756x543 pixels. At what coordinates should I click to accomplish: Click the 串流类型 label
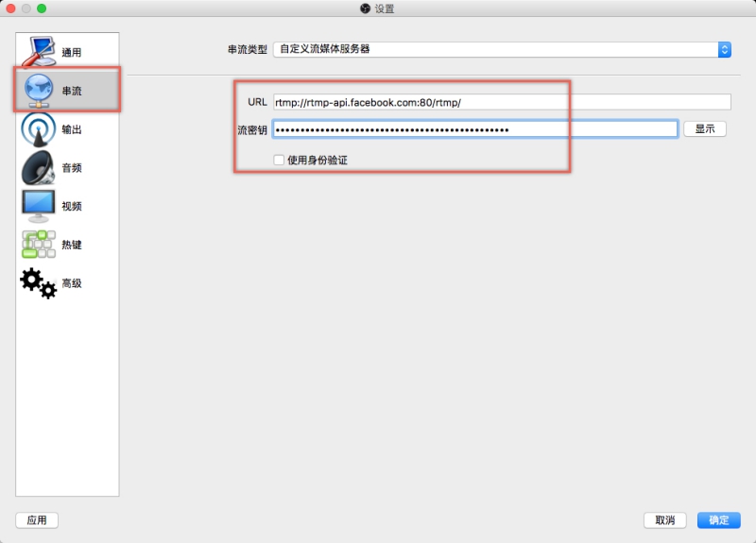[x=248, y=49]
